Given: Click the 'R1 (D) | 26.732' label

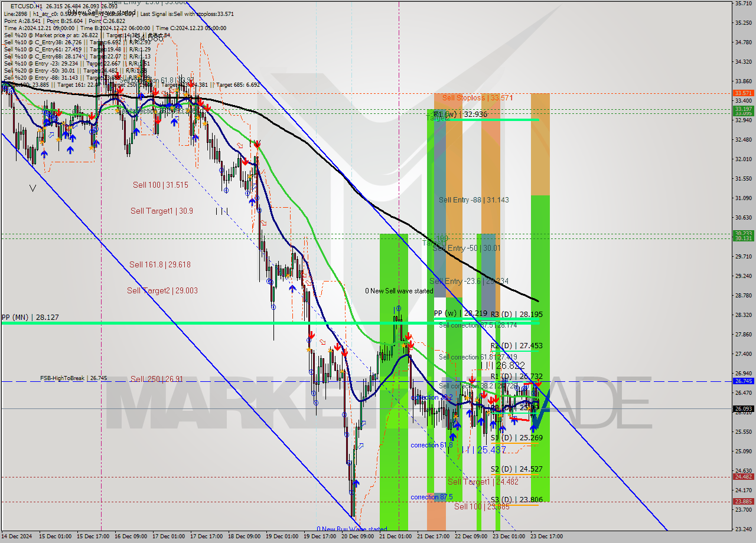Looking at the screenshot, I should coord(517,376).
